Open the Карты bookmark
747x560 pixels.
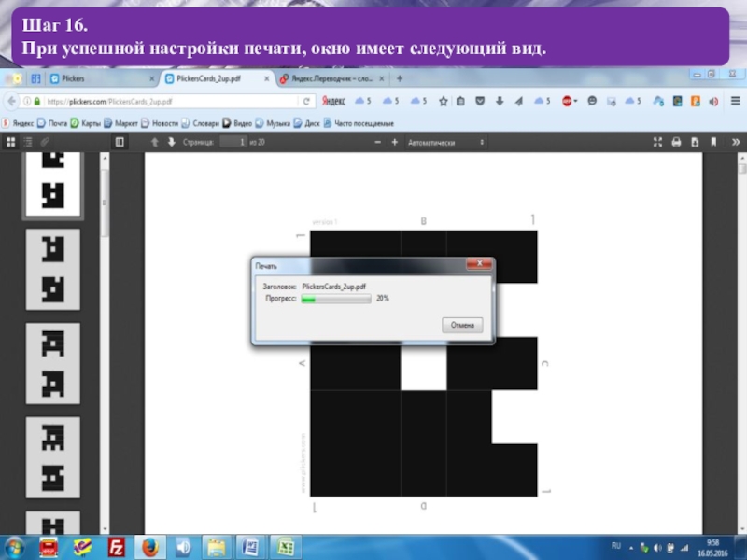coord(86,123)
